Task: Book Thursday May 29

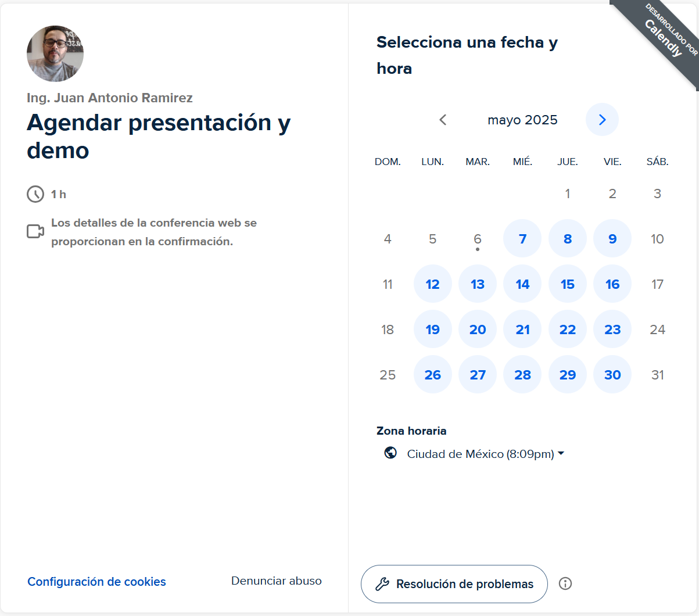Action: pos(568,375)
